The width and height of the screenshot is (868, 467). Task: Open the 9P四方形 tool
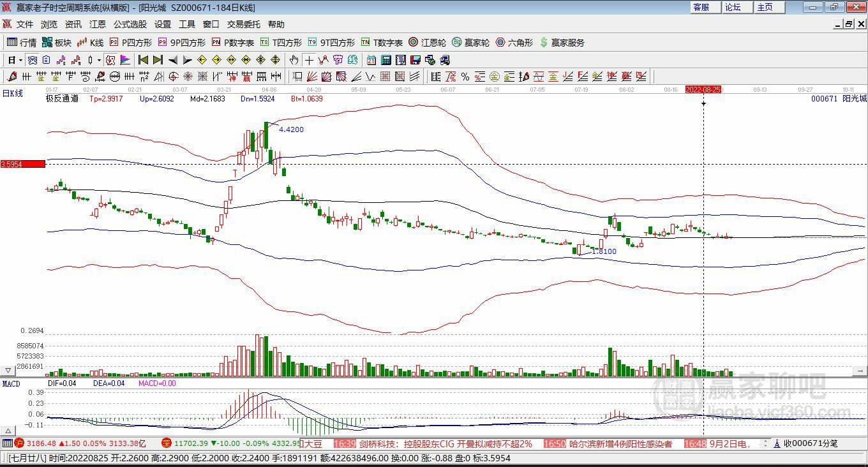tap(181, 43)
